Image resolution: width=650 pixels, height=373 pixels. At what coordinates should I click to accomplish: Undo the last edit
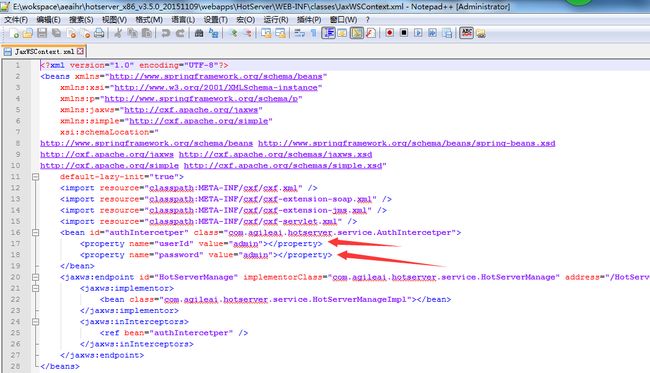click(166, 33)
